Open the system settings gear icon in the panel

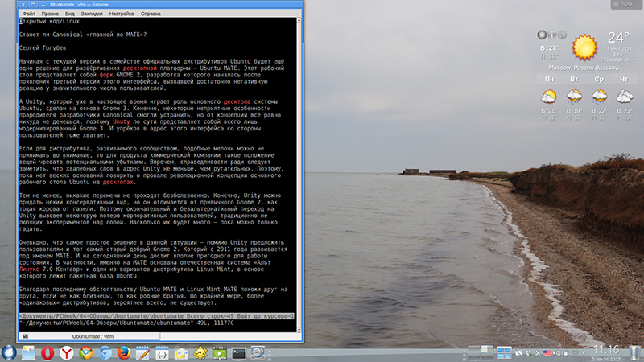click(258, 353)
